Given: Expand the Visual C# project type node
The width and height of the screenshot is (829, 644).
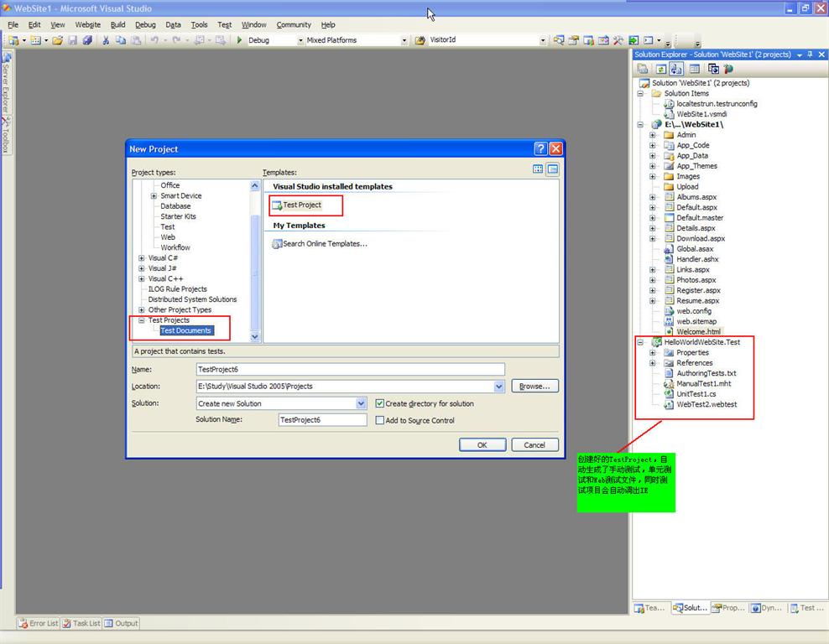Looking at the screenshot, I should [x=141, y=258].
